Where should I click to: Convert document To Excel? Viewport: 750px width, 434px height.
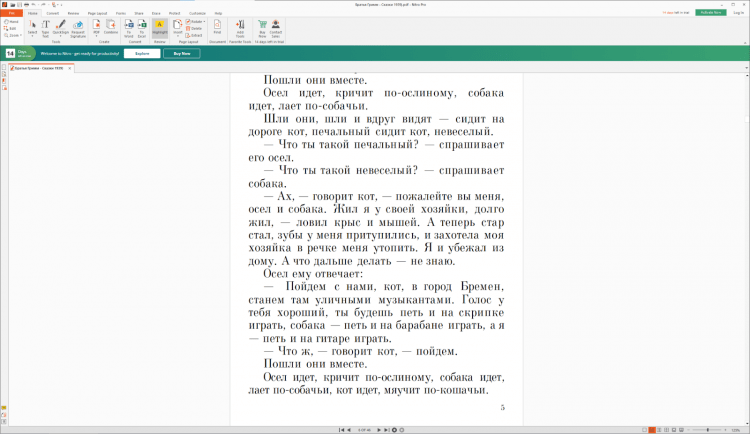(x=142, y=28)
